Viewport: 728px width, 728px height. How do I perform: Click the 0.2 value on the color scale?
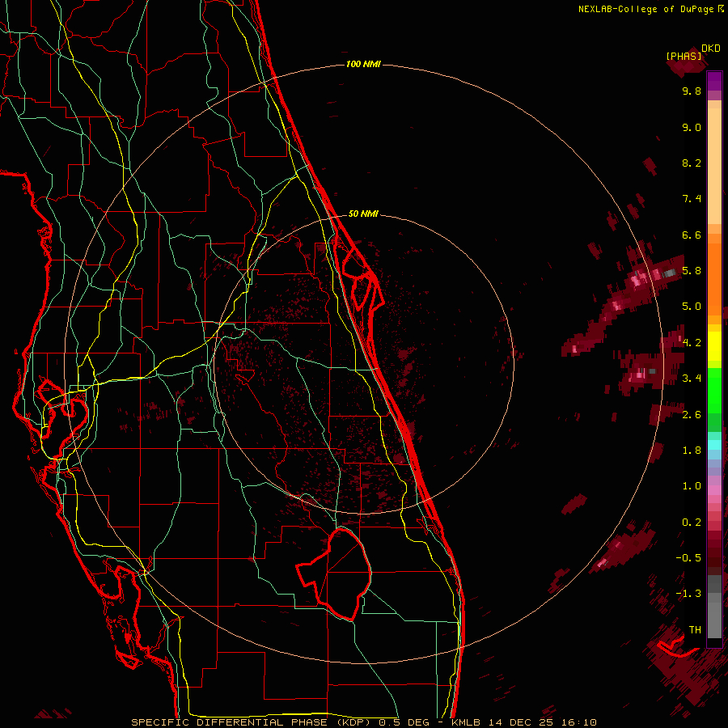pyautogui.click(x=692, y=523)
